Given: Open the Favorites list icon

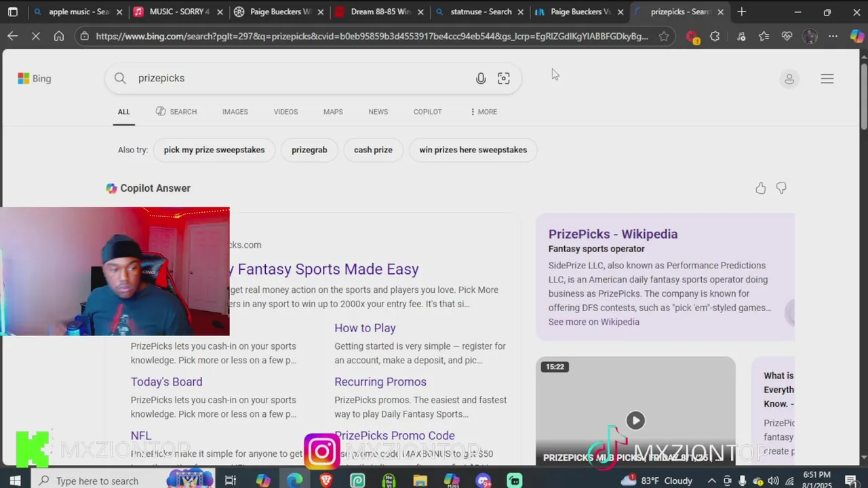Looking at the screenshot, I should pyautogui.click(x=764, y=37).
